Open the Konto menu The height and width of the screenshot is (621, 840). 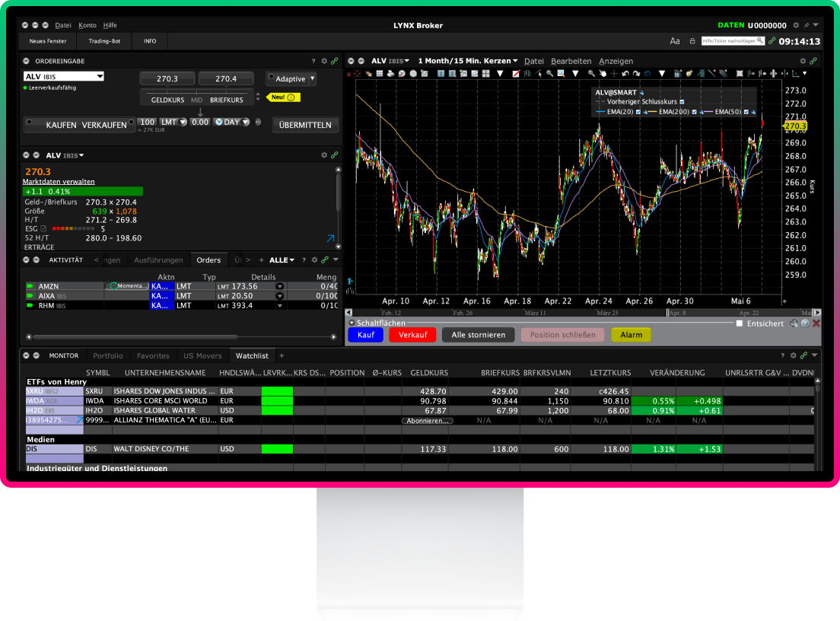[x=87, y=25]
